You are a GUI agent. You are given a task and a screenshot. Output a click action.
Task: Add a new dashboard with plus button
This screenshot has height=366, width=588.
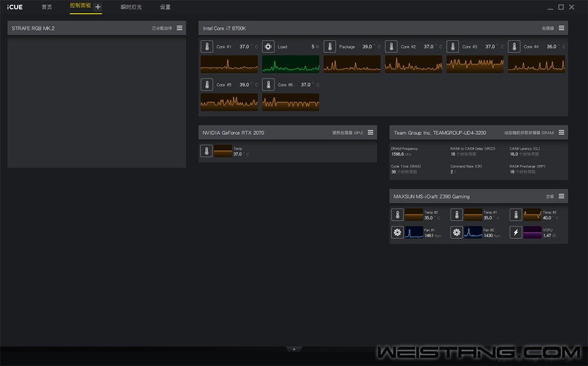coord(98,7)
